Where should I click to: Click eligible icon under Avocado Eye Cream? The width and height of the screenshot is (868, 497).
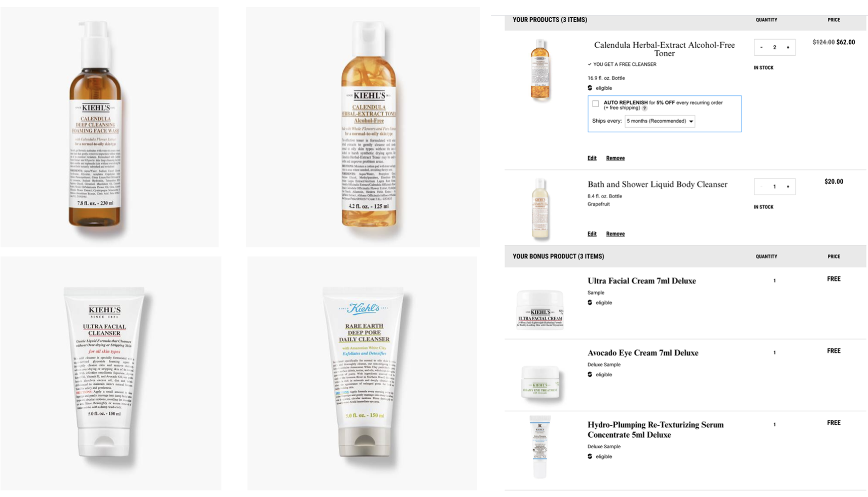click(x=590, y=374)
